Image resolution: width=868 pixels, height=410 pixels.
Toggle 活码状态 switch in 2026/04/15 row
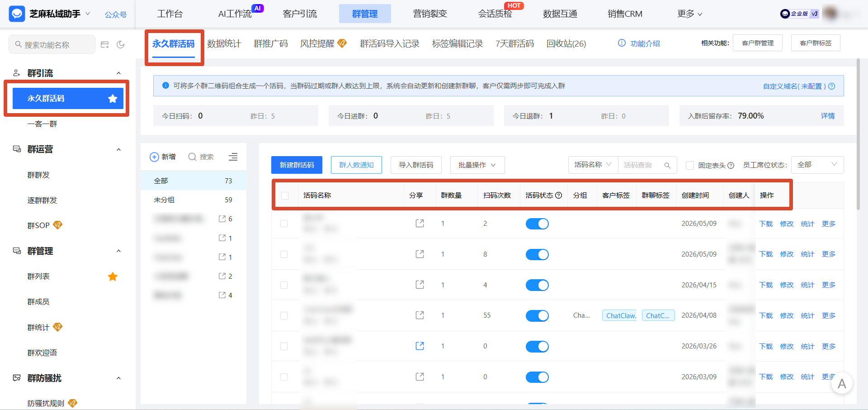click(x=537, y=285)
